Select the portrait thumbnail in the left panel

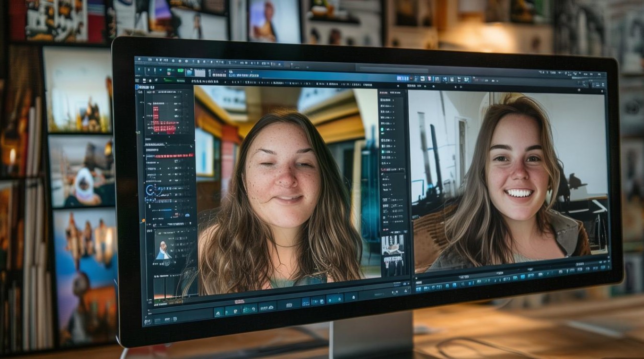pos(164,250)
